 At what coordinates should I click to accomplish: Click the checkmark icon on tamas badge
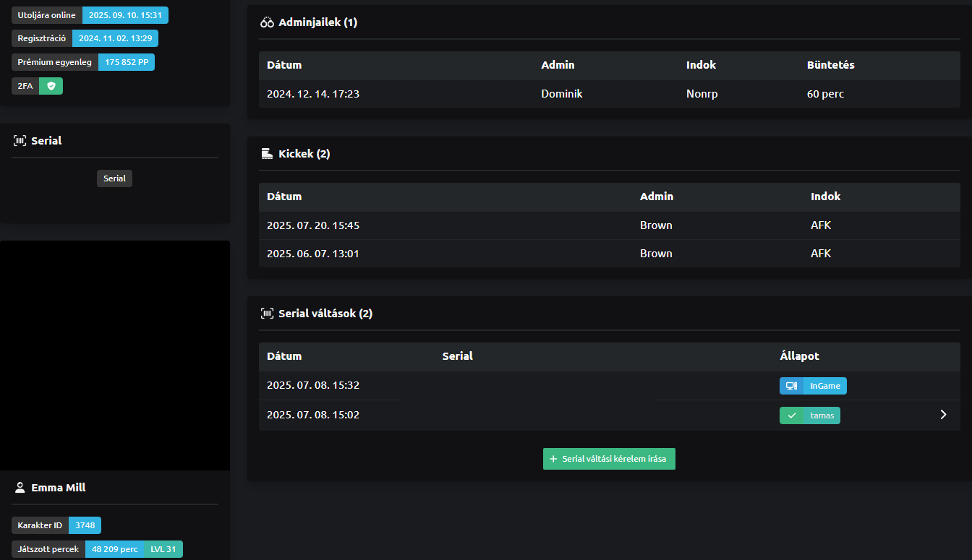click(x=791, y=415)
